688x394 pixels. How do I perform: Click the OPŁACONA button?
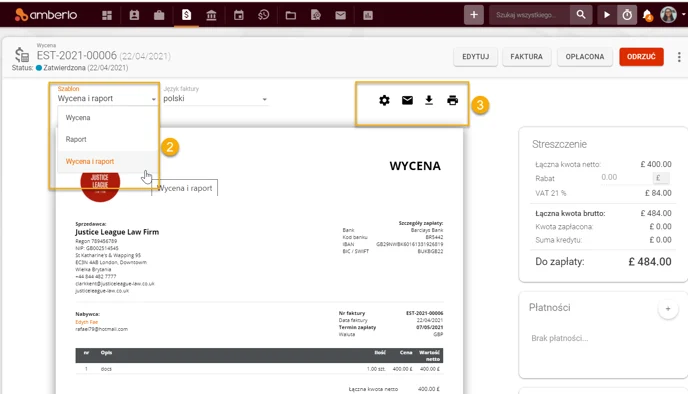[584, 57]
